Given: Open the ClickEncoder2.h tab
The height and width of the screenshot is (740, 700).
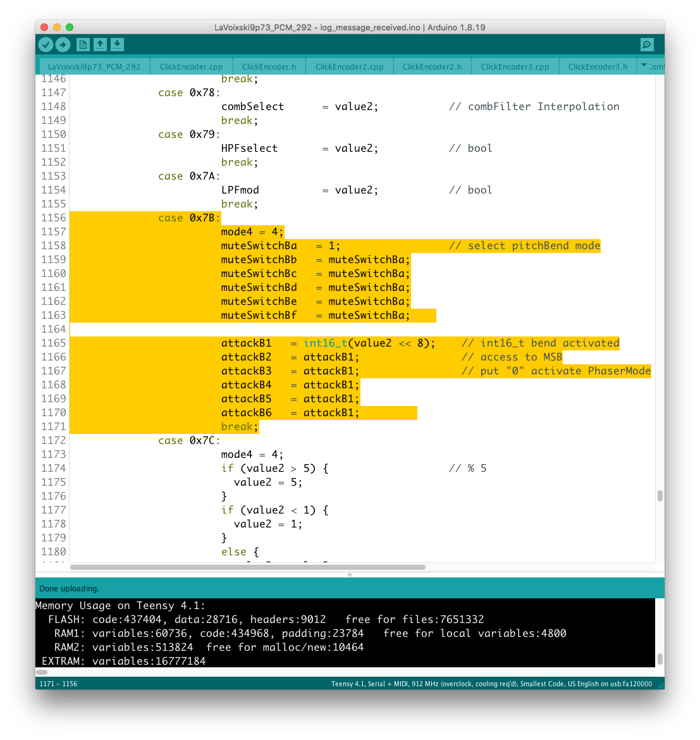Looking at the screenshot, I should tap(432, 66).
